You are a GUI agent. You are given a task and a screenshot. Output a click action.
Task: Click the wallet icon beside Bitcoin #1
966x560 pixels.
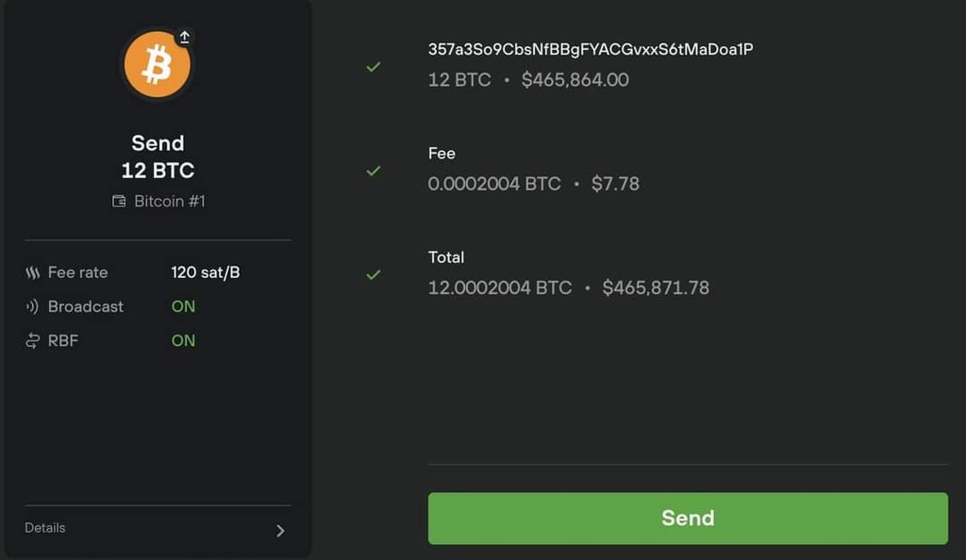(119, 201)
